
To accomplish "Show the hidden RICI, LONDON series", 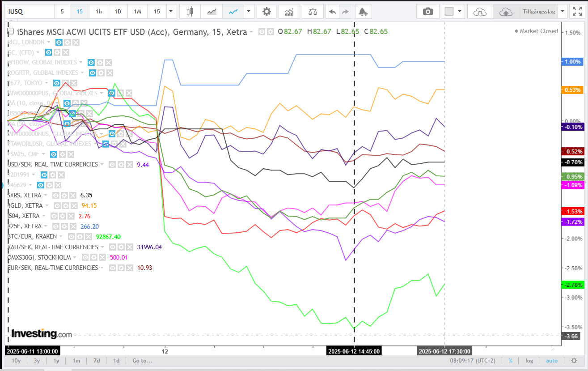I will pyautogui.click(x=59, y=42).
